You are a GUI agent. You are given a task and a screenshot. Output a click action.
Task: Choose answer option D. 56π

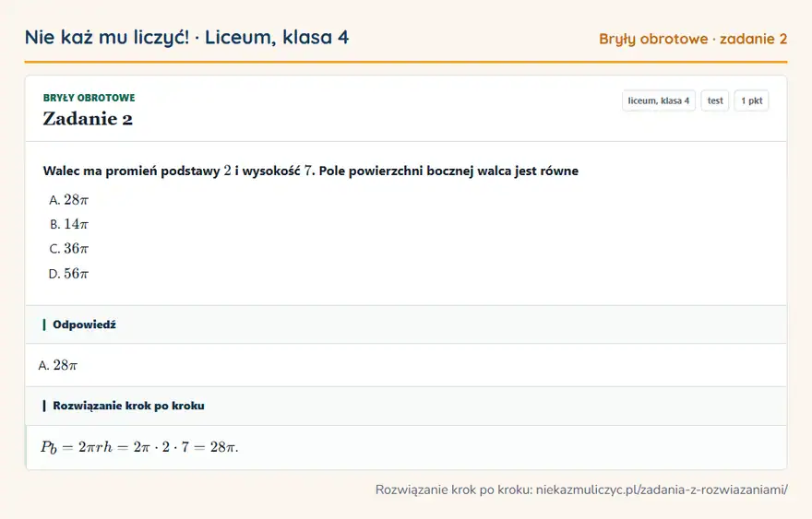(69, 273)
